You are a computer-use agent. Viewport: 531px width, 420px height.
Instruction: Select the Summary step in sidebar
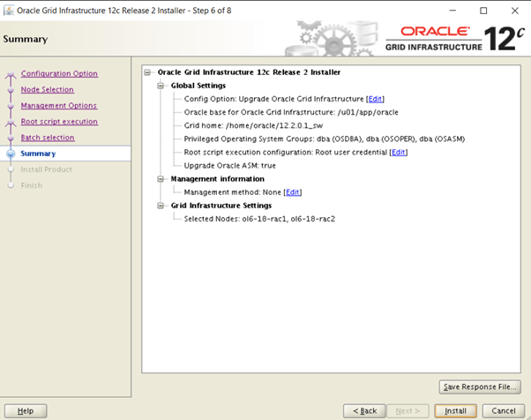38,154
